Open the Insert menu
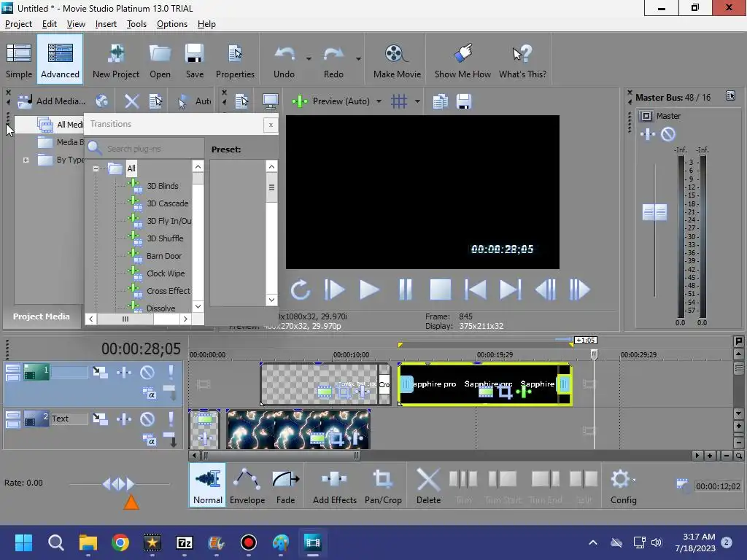The image size is (747, 560). (106, 24)
